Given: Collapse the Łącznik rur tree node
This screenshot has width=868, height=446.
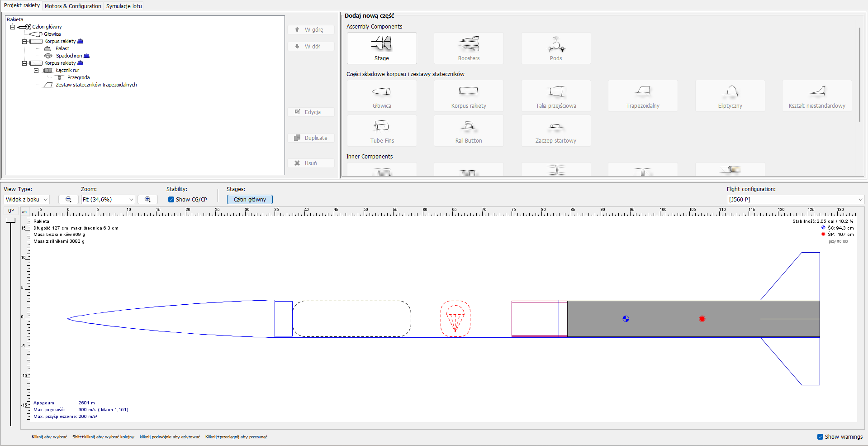Looking at the screenshot, I should (37, 70).
